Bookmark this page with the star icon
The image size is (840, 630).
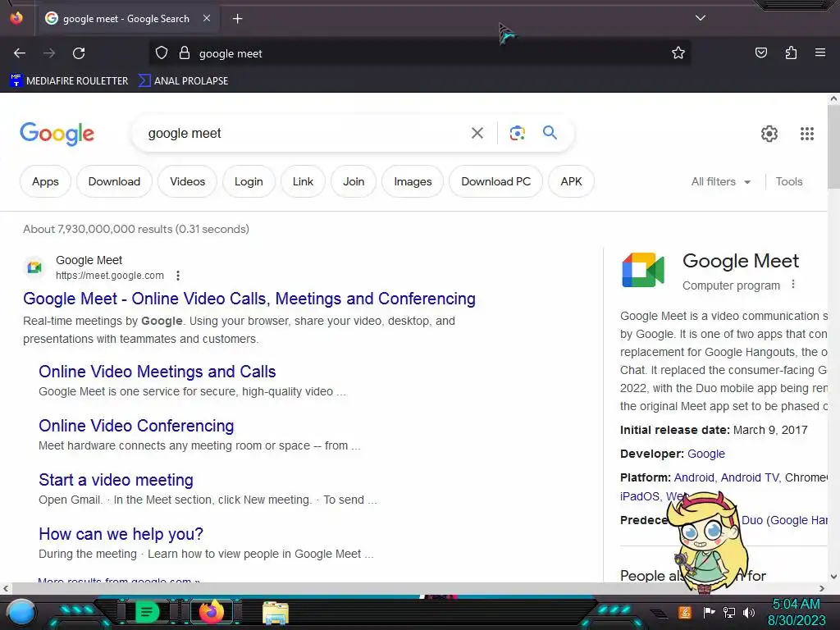click(x=678, y=52)
